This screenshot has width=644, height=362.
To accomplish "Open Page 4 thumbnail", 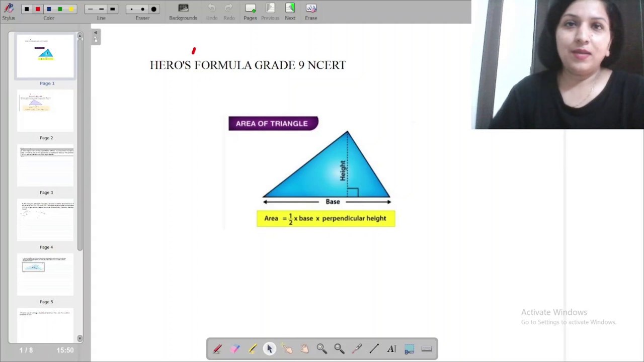I will pyautogui.click(x=45, y=220).
